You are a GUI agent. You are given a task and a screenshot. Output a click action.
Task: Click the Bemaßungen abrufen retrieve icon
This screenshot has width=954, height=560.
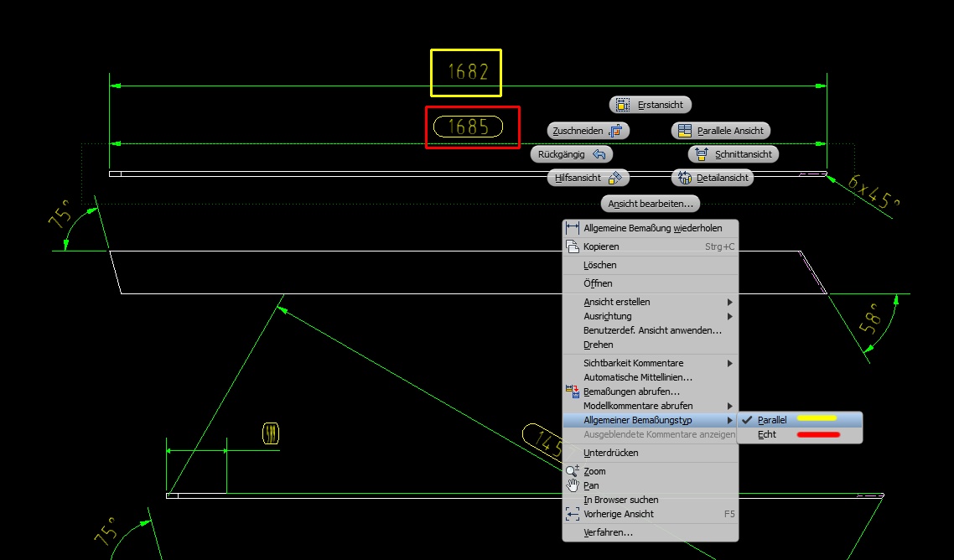[x=573, y=391]
